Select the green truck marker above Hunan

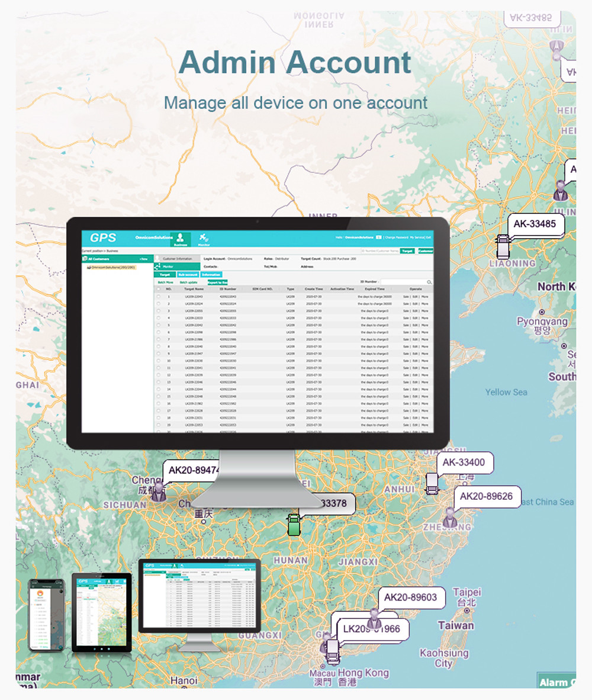tap(292, 525)
